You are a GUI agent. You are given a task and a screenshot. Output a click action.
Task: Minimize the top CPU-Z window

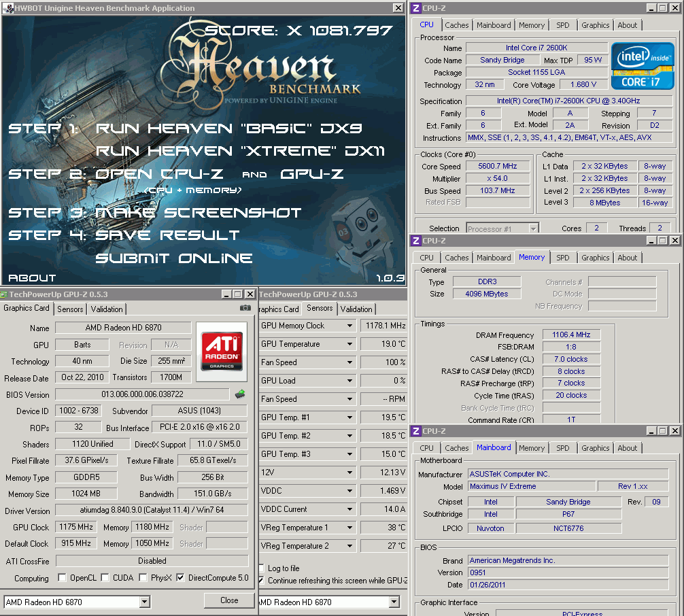pos(651,8)
